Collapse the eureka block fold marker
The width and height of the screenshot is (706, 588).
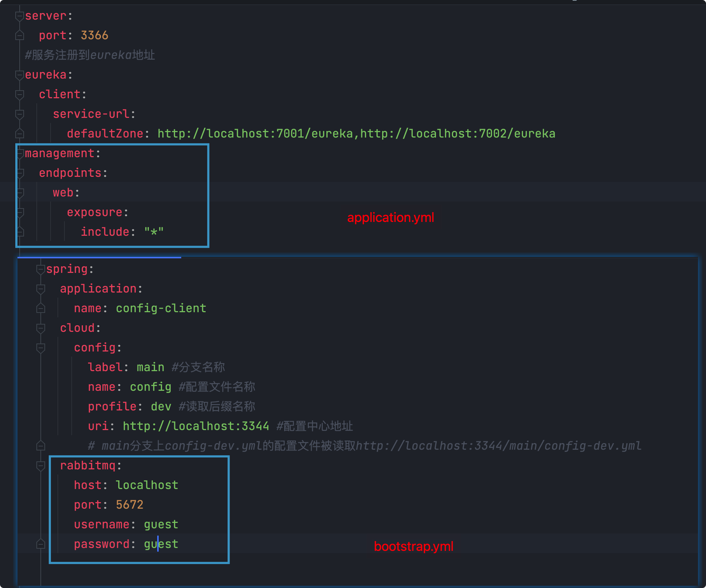click(20, 75)
